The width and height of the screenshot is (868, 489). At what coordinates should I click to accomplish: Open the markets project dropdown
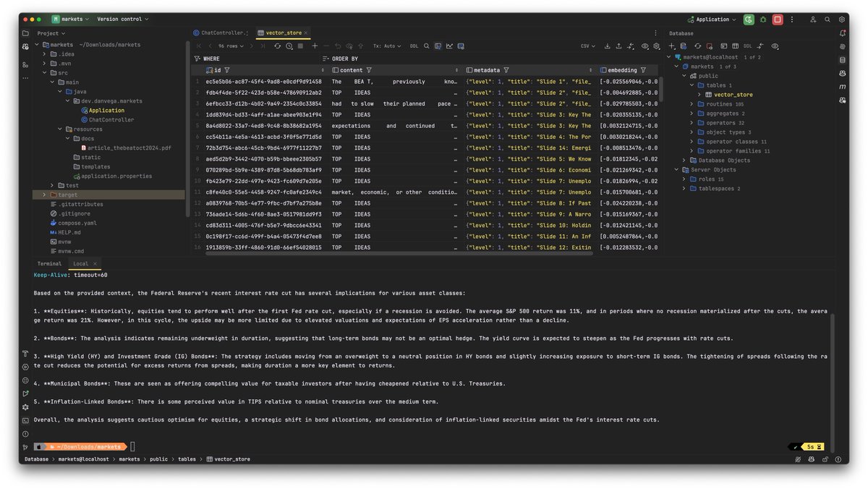coord(70,20)
